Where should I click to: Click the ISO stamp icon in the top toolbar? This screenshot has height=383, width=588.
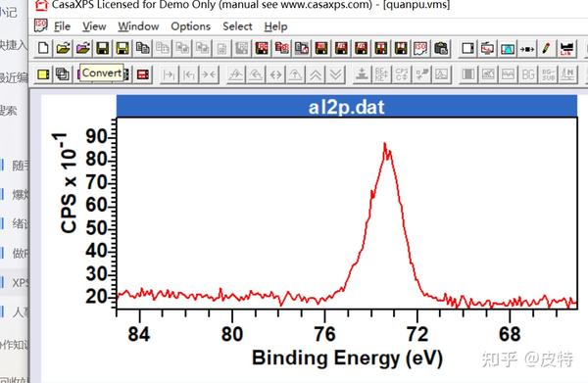tap(420, 48)
